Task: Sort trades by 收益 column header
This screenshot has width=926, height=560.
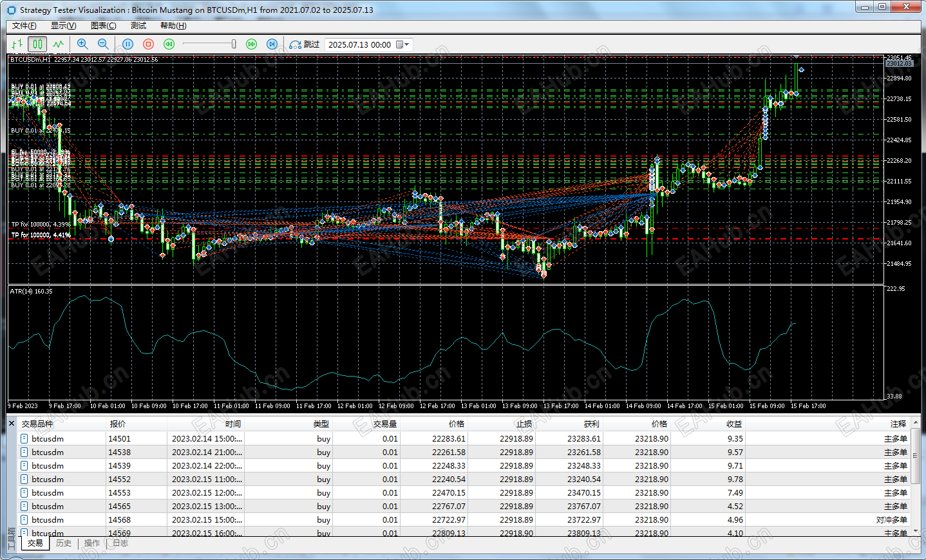Action: 733,424
